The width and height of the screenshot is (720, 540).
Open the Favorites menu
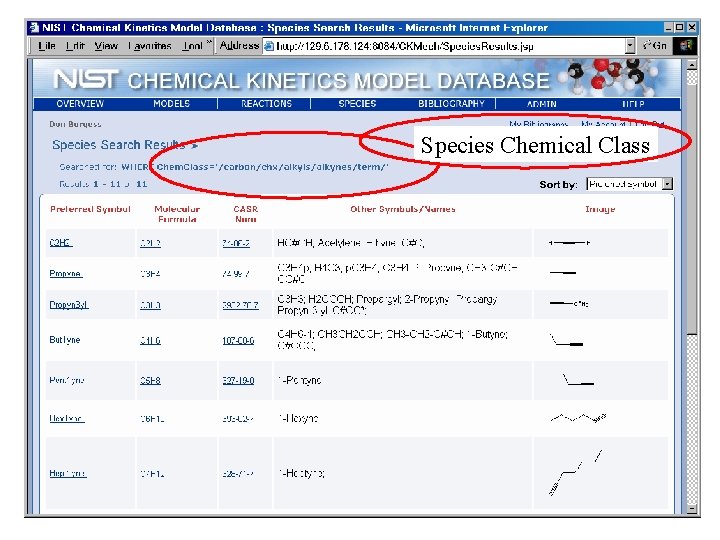tap(150, 46)
